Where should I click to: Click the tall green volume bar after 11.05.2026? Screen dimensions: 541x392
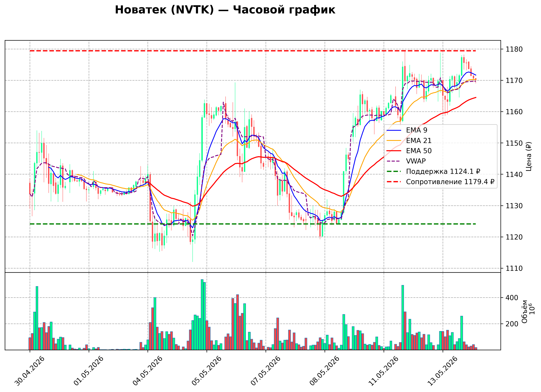403,317
